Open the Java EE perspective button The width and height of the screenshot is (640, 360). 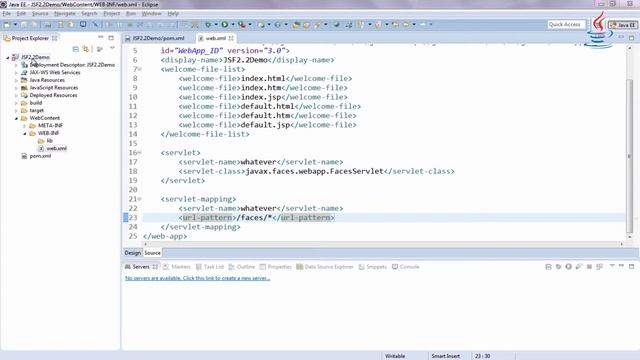[623, 25]
